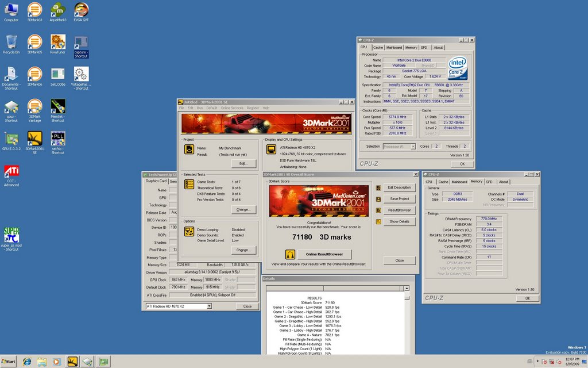The image size is (588, 368).
Task: Select the GPU-Z.0.3.2 desktop icon
Action: (11, 141)
